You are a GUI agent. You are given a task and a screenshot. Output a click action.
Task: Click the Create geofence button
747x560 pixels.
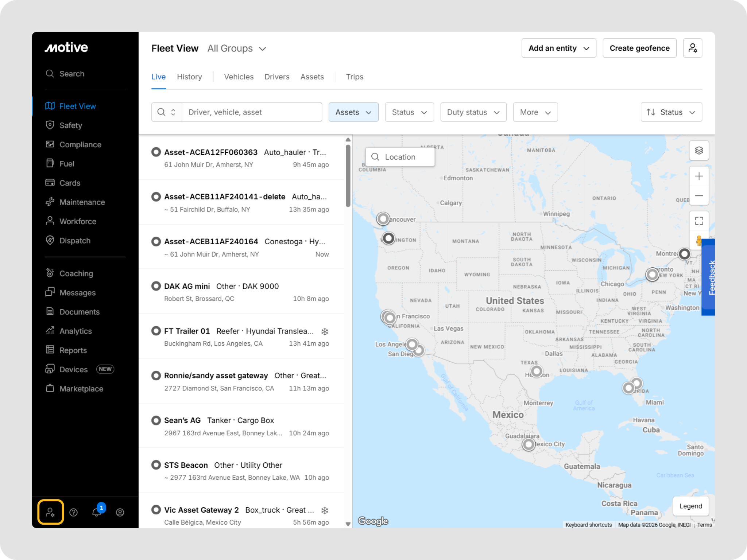tap(639, 48)
